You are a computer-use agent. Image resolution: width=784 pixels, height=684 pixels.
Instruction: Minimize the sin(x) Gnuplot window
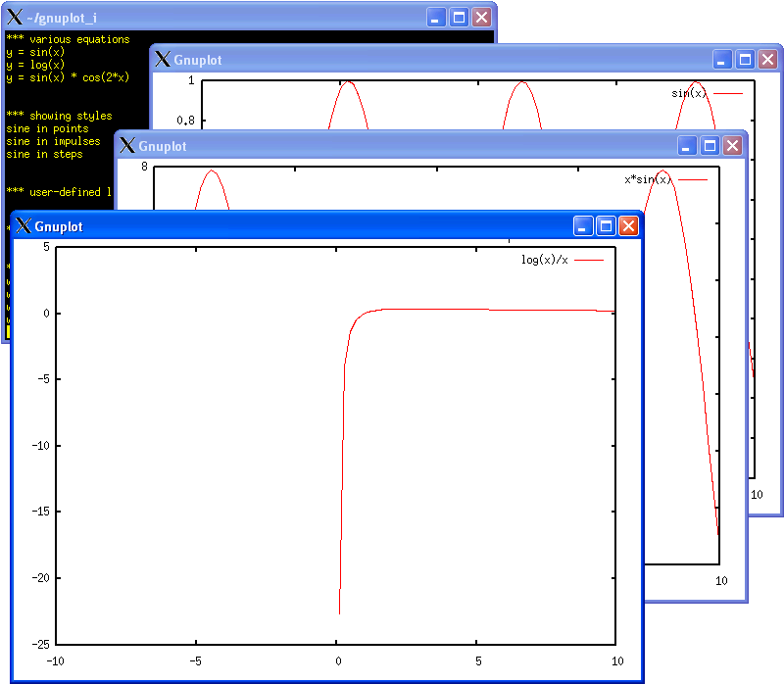click(723, 59)
